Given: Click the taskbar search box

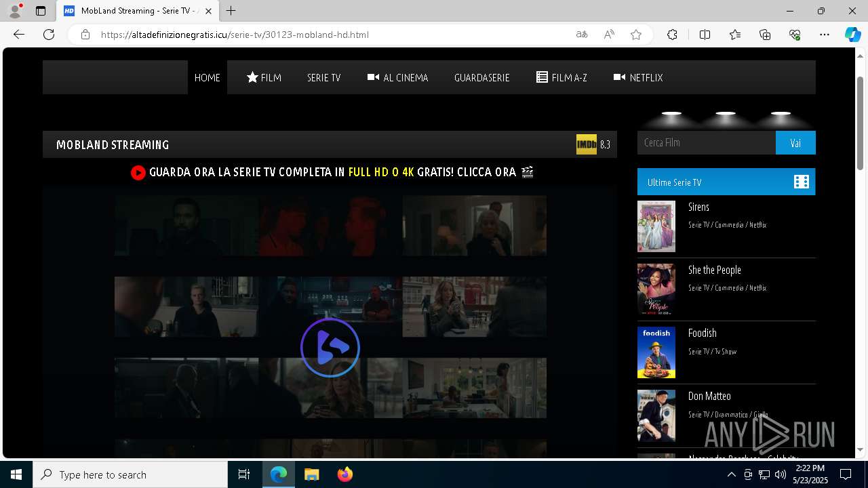Looking at the screenshot, I should [x=130, y=474].
